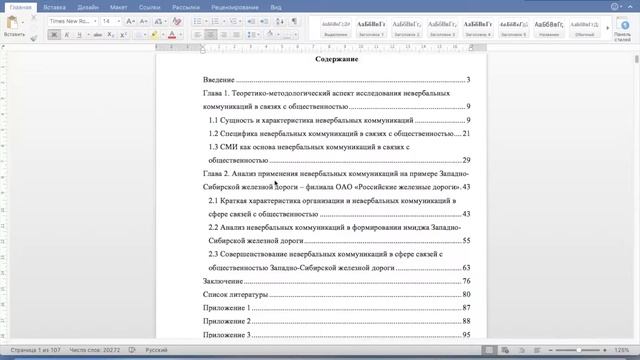Click the shading paint bucket icon
Image resolution: width=640 pixels, height=360 pixels.
[x=270, y=35]
